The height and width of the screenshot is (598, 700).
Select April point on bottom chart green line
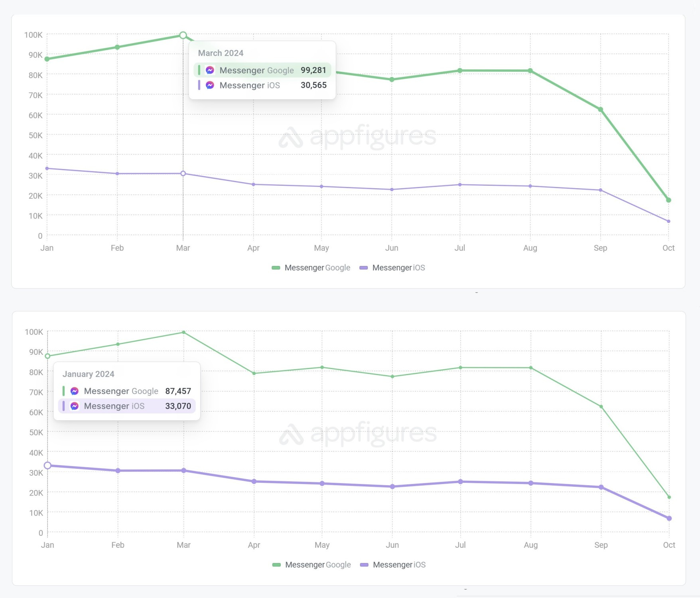[x=254, y=374]
